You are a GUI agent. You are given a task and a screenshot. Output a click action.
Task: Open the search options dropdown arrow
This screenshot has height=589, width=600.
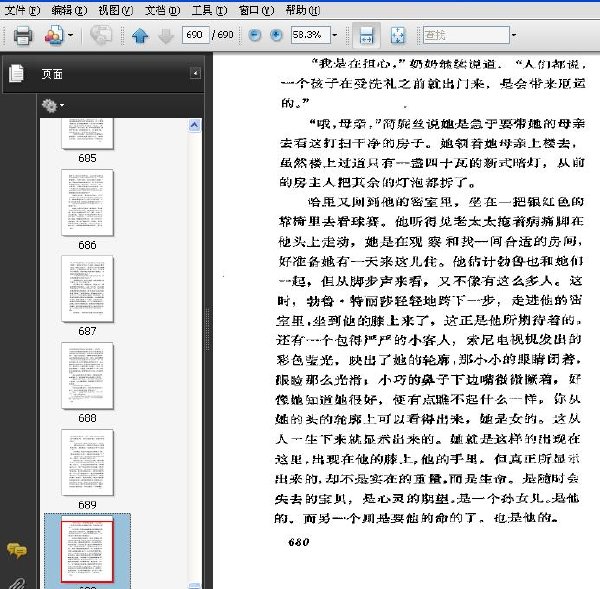514,35
